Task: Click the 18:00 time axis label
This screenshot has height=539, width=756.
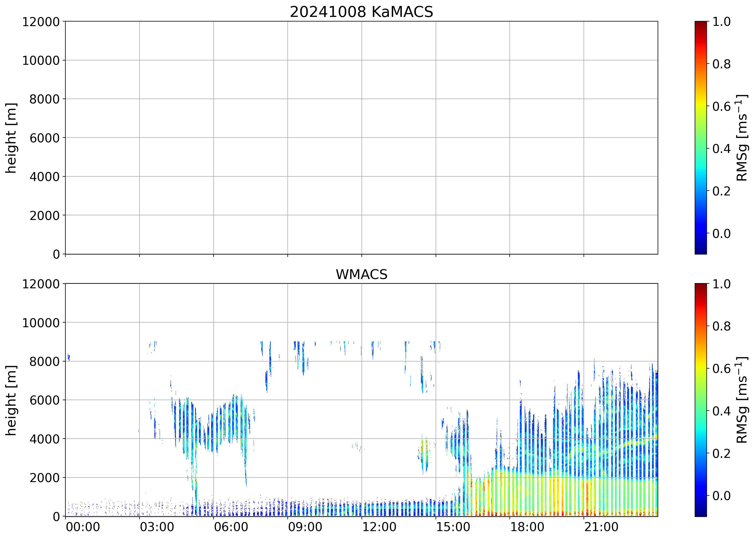Action: pos(527,527)
